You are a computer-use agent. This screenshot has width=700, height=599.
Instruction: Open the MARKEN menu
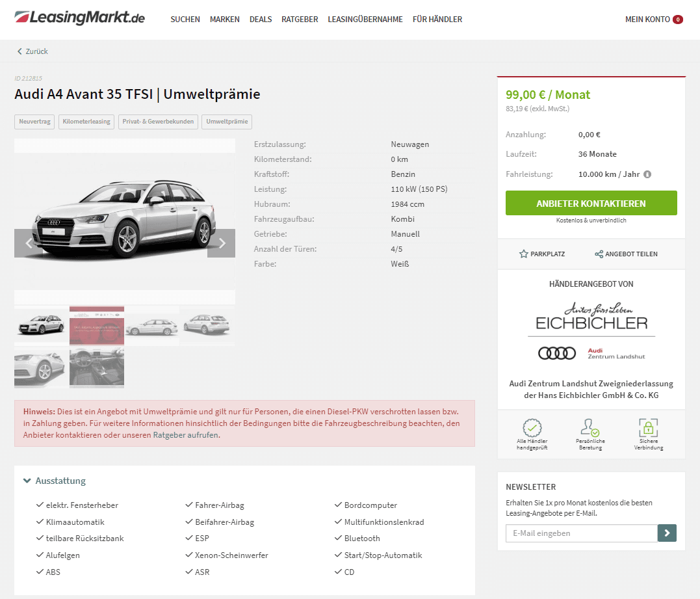pos(224,20)
